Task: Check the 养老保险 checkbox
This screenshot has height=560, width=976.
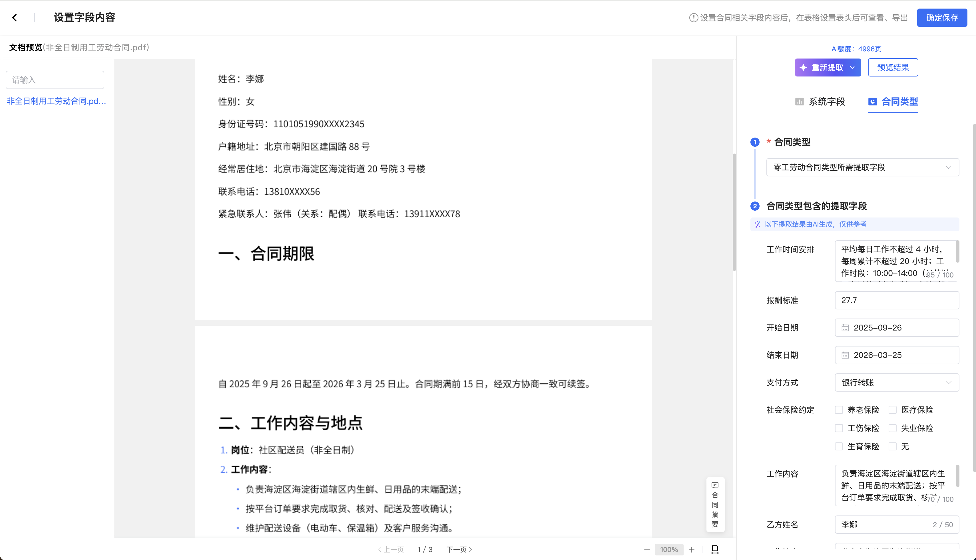Action: pos(839,410)
